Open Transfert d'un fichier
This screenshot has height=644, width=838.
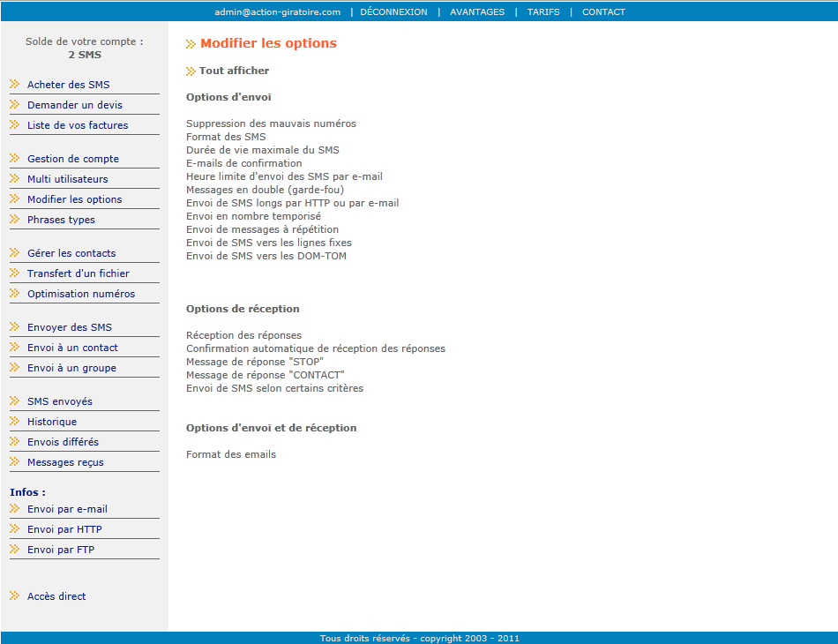pos(79,273)
